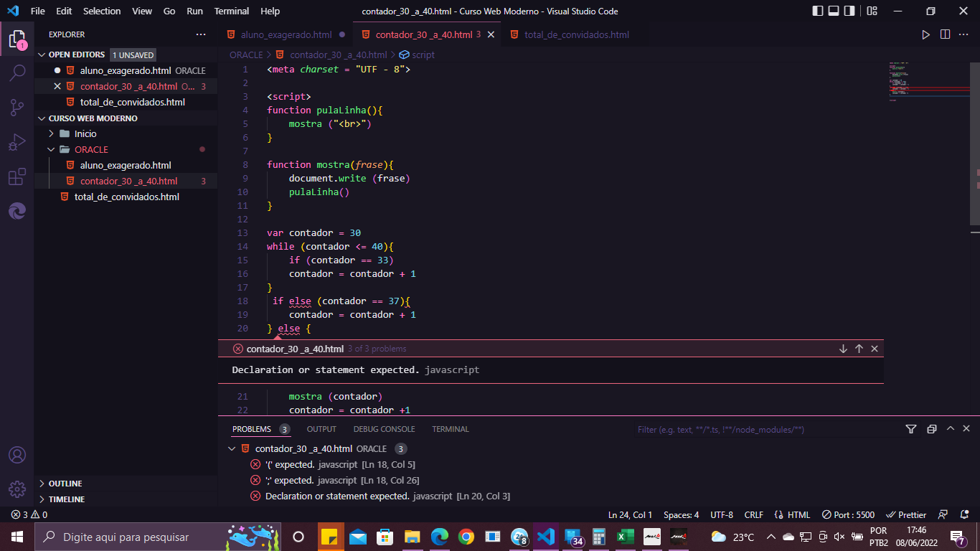
Task: Go to next problem arrow
Action: (x=843, y=349)
